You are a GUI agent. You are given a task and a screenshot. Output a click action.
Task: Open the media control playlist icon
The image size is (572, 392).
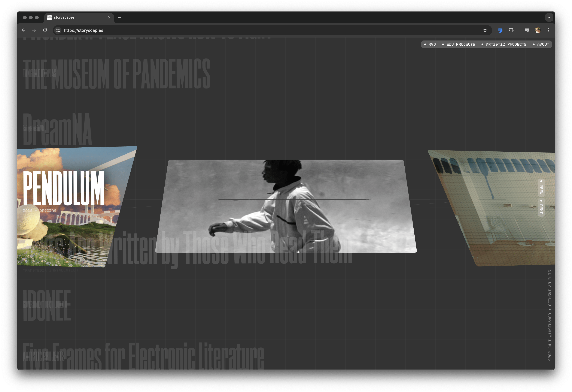coord(527,30)
